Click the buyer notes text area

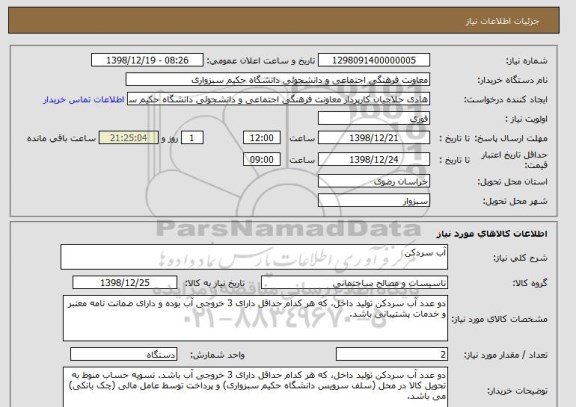[x=255, y=387]
